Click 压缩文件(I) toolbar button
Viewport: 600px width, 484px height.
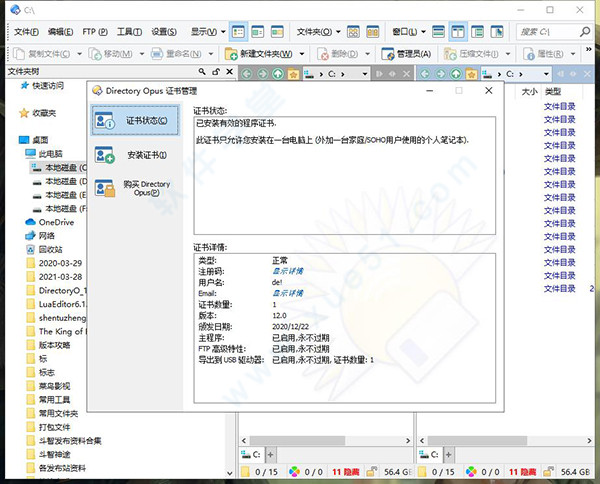[x=471, y=54]
